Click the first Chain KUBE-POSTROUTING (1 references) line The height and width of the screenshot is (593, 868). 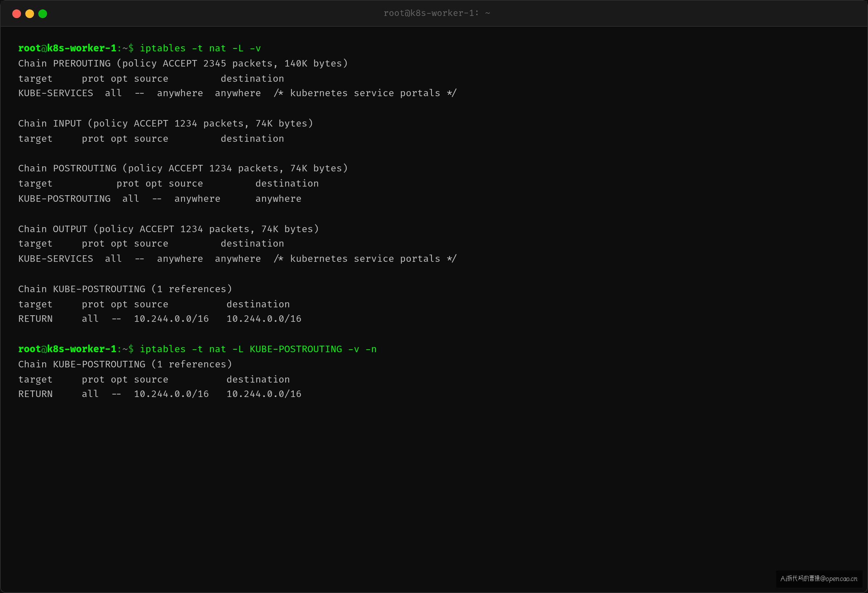click(125, 289)
